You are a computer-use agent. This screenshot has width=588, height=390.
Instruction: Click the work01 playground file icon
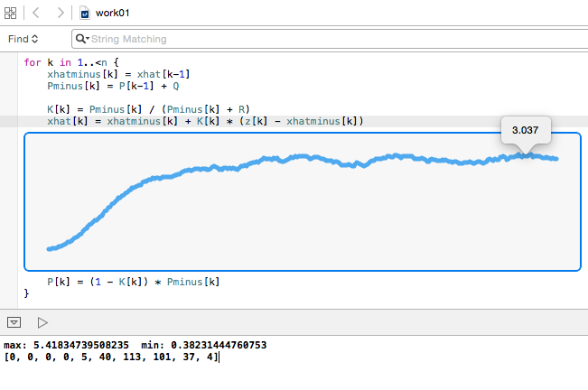point(85,14)
